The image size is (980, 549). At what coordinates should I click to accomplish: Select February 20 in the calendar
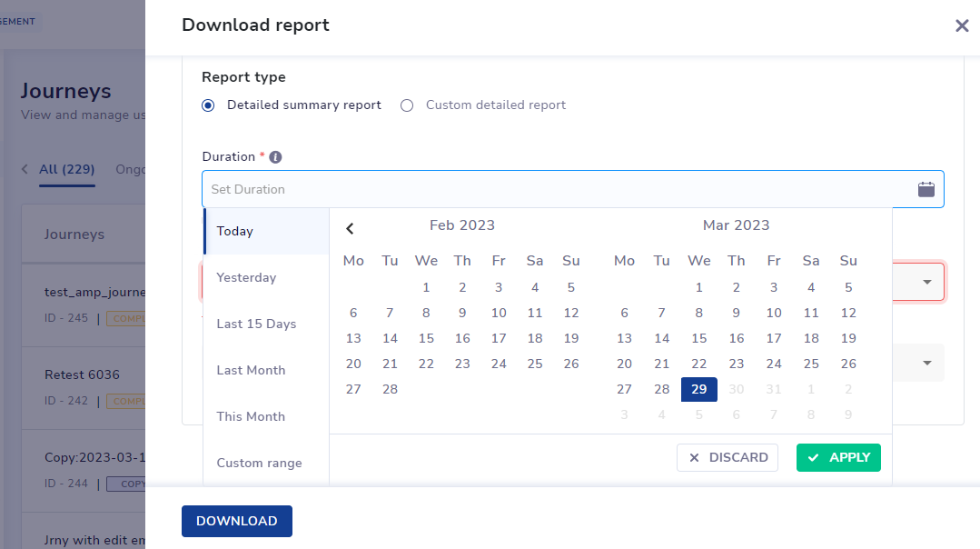[x=353, y=364]
